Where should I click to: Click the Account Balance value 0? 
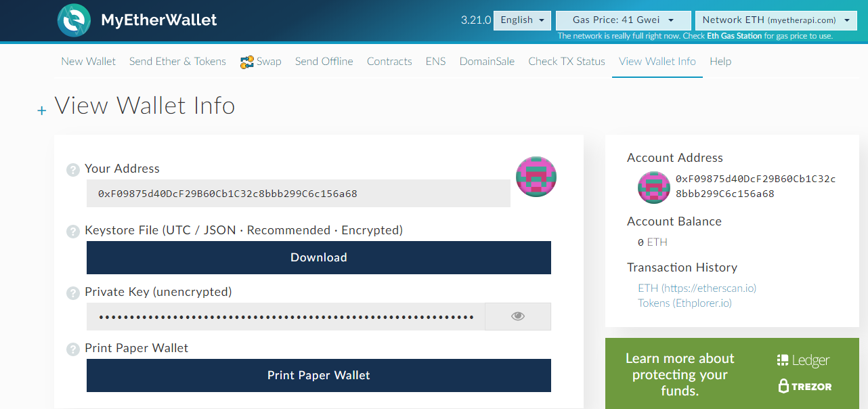point(641,242)
